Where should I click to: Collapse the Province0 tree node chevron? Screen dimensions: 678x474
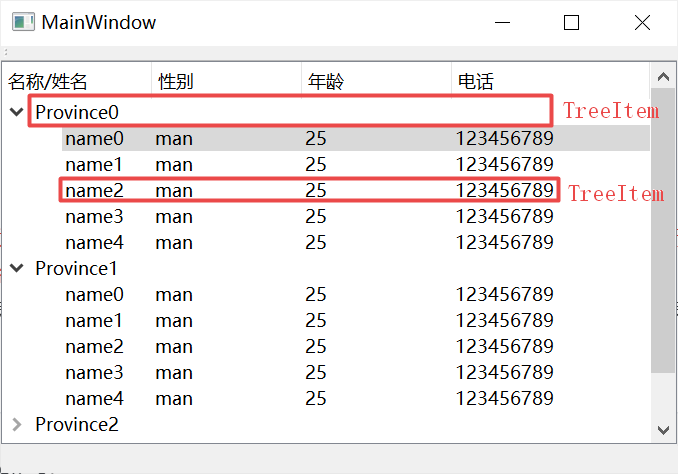[16, 112]
